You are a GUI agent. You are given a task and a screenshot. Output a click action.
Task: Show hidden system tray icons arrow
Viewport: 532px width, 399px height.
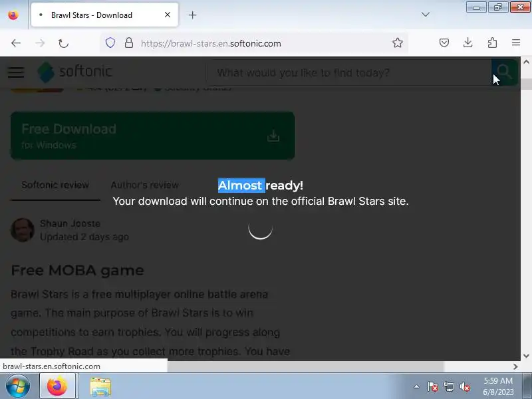coord(417,386)
